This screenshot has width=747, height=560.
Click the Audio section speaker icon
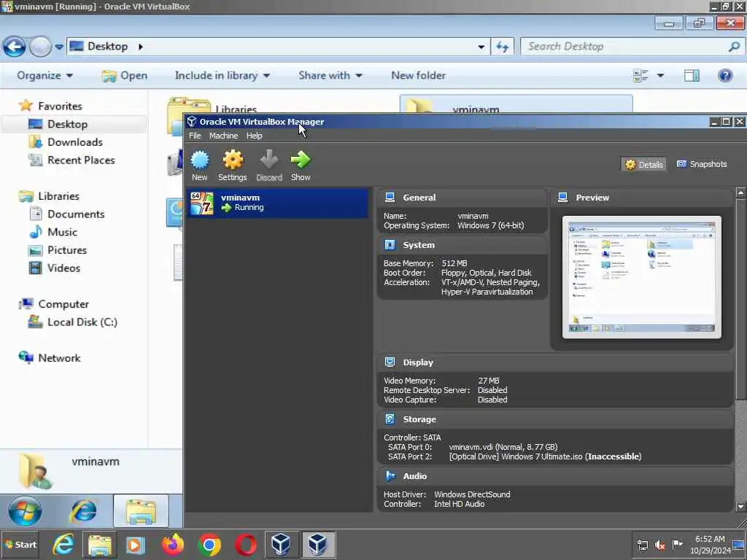390,475
